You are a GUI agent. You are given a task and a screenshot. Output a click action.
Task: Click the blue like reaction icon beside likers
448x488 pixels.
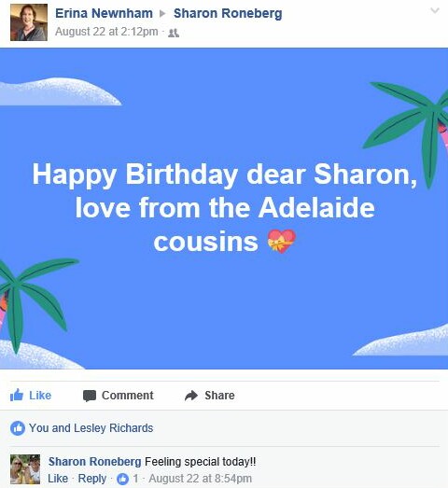tap(18, 428)
